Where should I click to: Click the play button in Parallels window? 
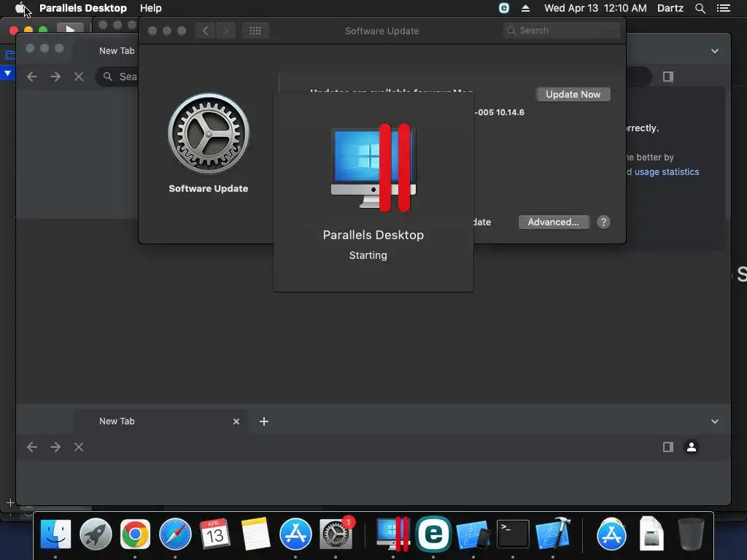click(x=71, y=29)
